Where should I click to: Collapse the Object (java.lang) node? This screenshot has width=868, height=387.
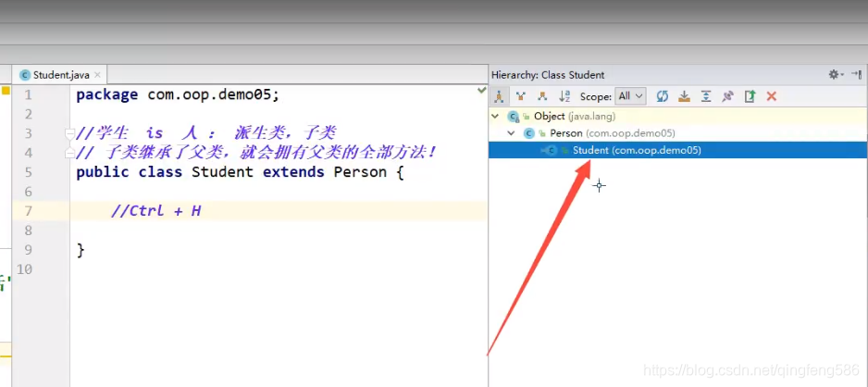[x=494, y=117]
